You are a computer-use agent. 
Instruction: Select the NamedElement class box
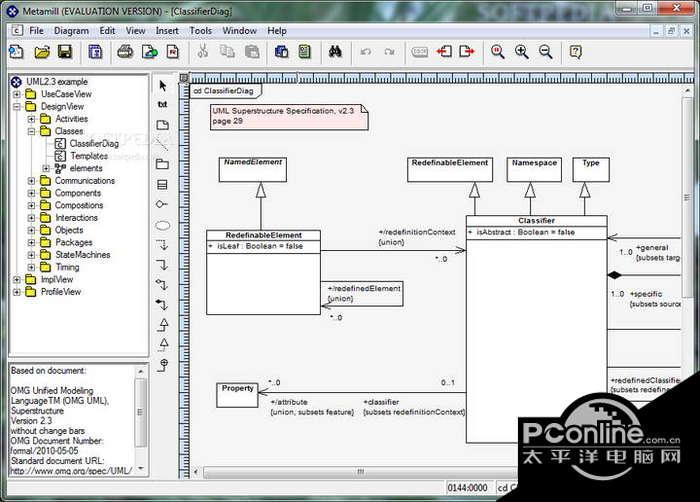coord(253,169)
